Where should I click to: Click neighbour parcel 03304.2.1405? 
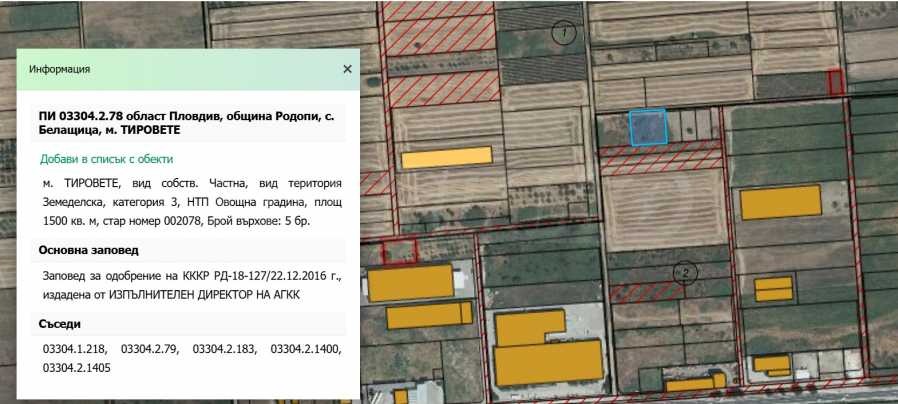pyautogui.click(x=77, y=368)
